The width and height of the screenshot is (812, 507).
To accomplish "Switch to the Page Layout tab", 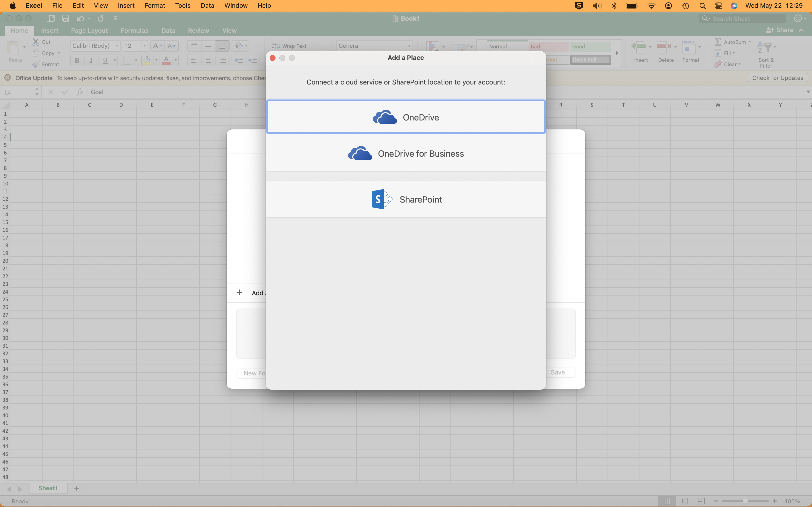I will coord(89,30).
